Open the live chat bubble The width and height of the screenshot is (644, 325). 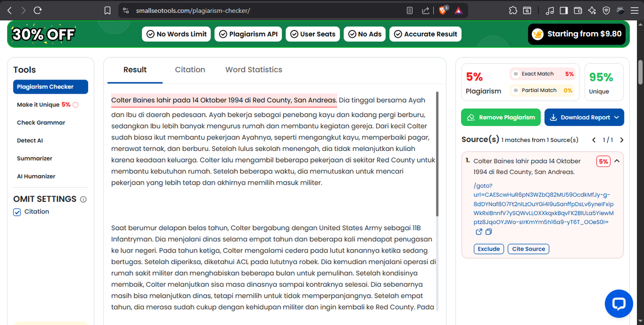[x=618, y=303]
